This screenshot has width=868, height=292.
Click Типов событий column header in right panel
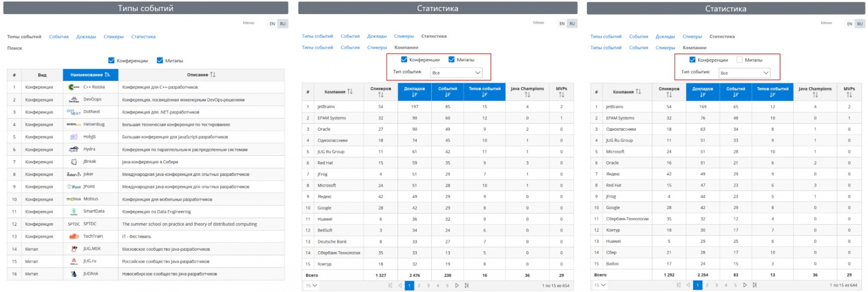pyautogui.click(x=773, y=91)
